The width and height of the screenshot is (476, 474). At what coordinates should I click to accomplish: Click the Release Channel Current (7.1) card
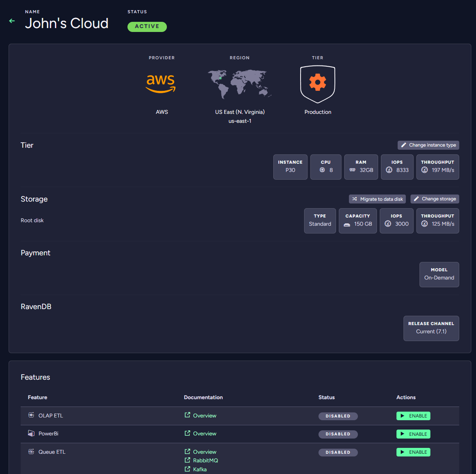point(431,328)
